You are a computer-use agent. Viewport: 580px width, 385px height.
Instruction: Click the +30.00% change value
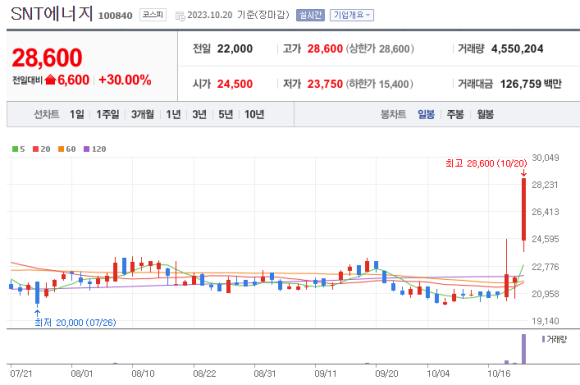[125, 80]
